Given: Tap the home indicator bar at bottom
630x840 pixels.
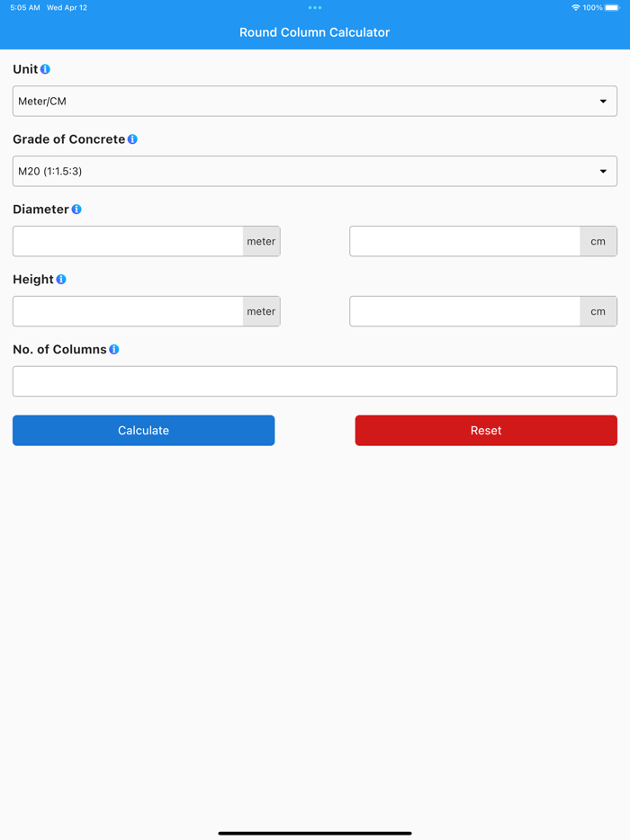Looking at the screenshot, I should pyautogui.click(x=314, y=832).
